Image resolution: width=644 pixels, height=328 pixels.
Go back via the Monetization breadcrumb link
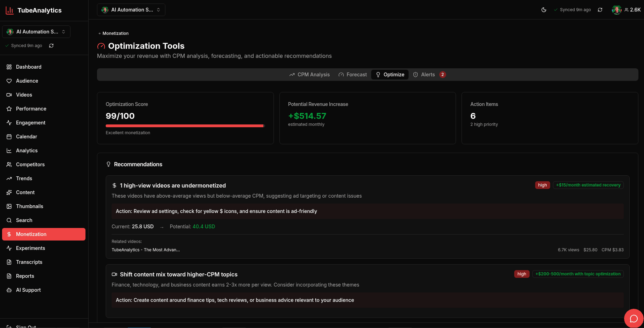[x=113, y=33]
